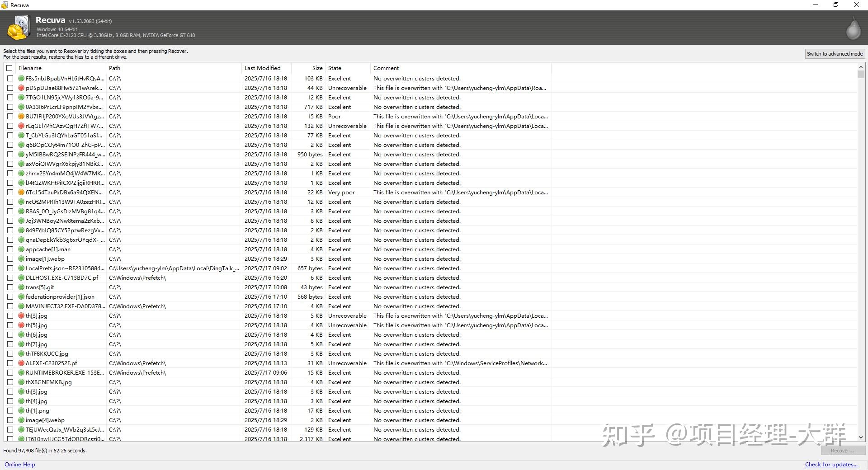This screenshot has height=470, width=868.
Task: Click green status dot of DLLHOST.EXE-C713BD7C.pf
Action: pyautogui.click(x=21, y=277)
